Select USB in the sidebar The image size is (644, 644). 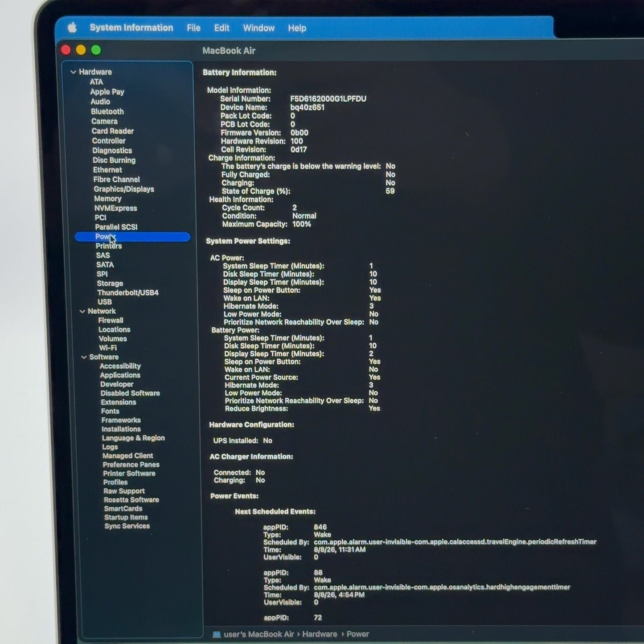pyautogui.click(x=105, y=302)
